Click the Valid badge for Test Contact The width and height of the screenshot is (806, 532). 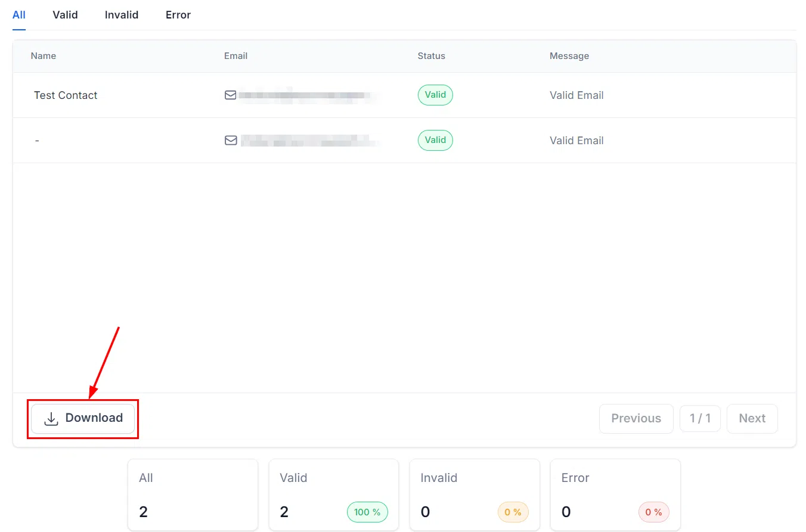coord(435,95)
